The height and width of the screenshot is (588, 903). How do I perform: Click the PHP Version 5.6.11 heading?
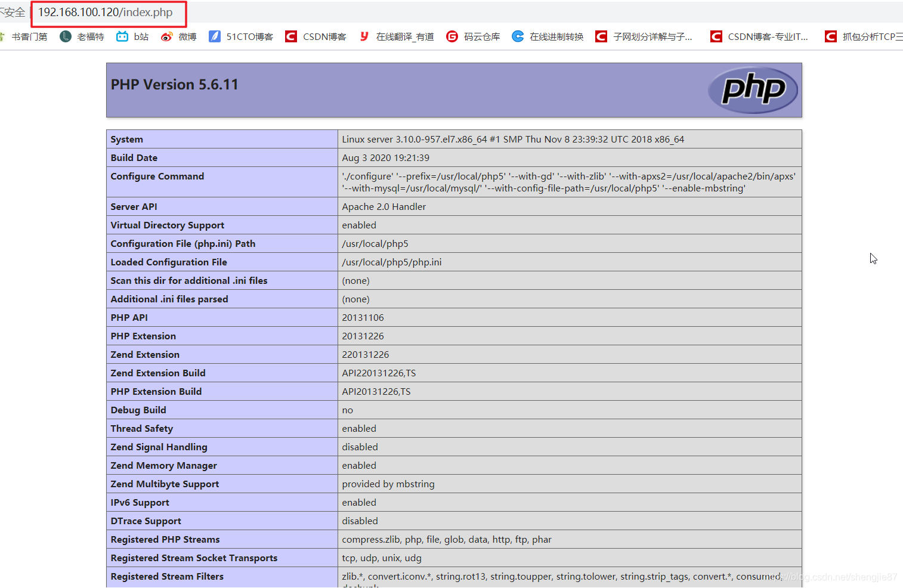pyautogui.click(x=174, y=85)
